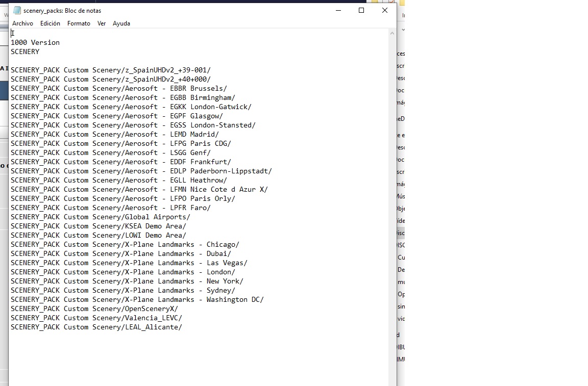
Task: Click the Aerosoft EGLL Heathrow line
Action: point(119,181)
